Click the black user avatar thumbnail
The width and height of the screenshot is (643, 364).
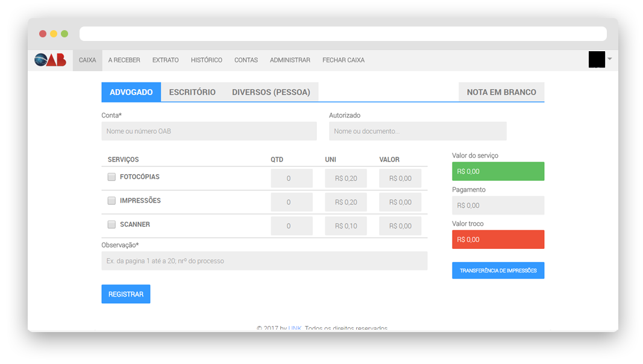click(x=596, y=60)
